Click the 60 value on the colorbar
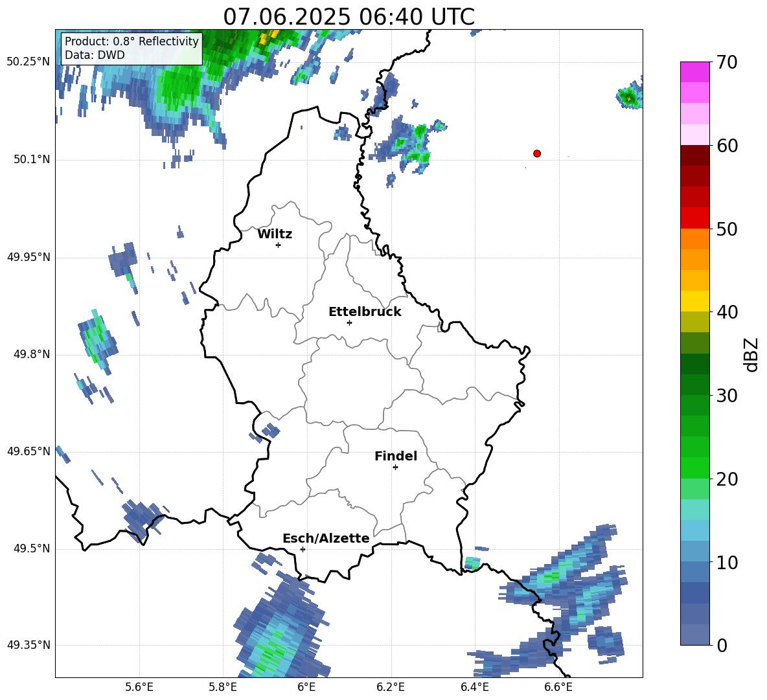The width and height of the screenshot is (767, 700). point(727,146)
